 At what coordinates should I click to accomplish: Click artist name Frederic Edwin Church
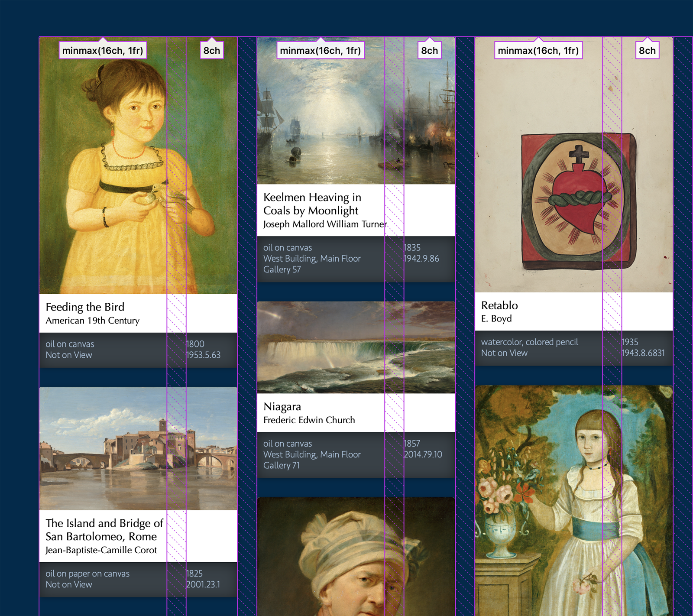click(309, 420)
